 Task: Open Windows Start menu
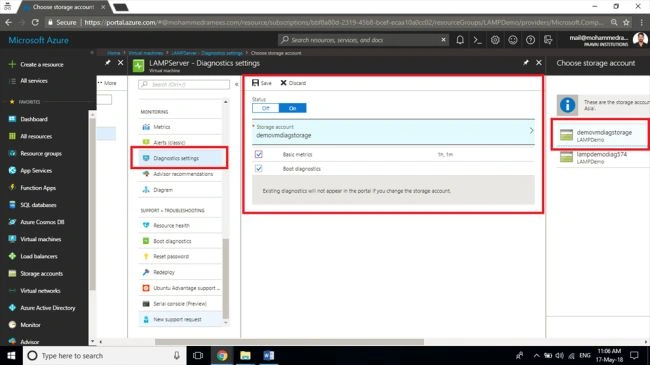(11, 356)
